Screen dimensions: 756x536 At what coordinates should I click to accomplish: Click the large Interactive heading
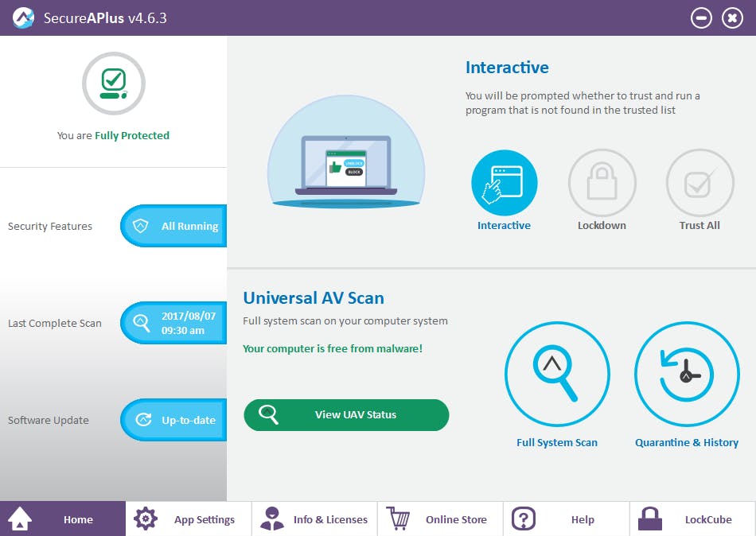coord(507,68)
